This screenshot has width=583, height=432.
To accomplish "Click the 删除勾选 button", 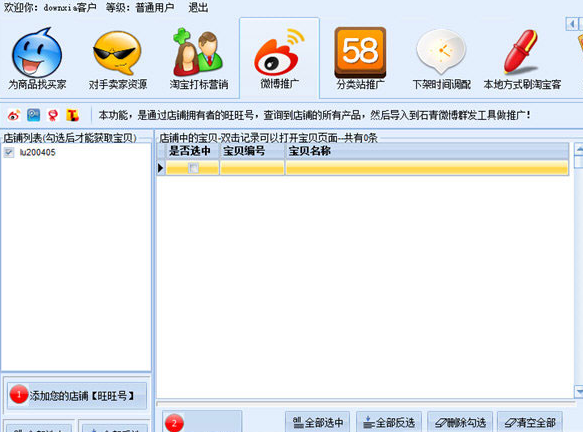I will click(460, 422).
